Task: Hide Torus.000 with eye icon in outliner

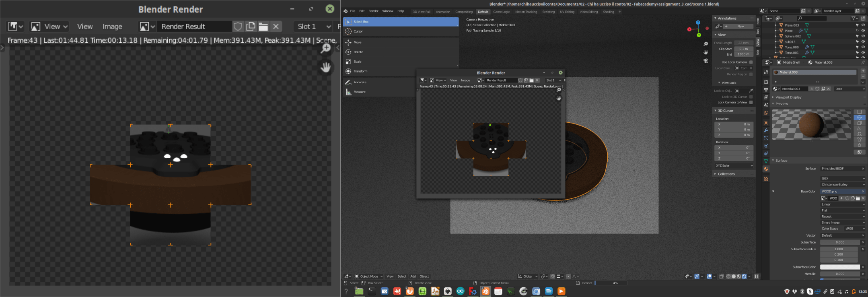Action: 863,47
